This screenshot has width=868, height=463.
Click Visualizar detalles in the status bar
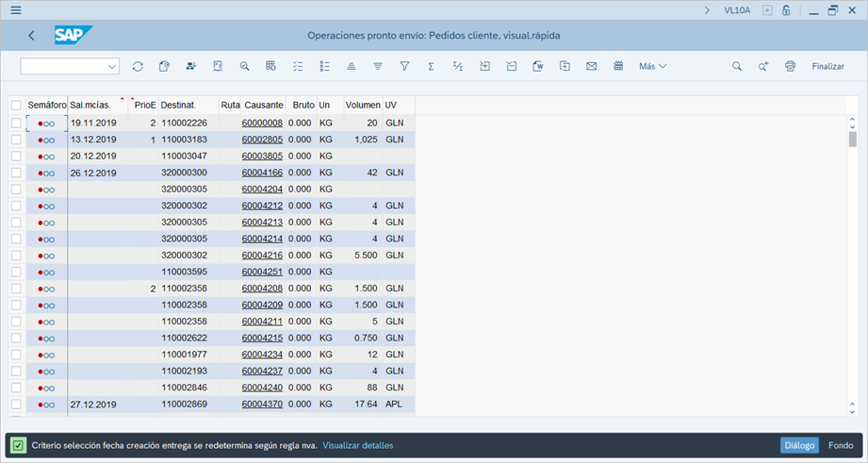[357, 445]
